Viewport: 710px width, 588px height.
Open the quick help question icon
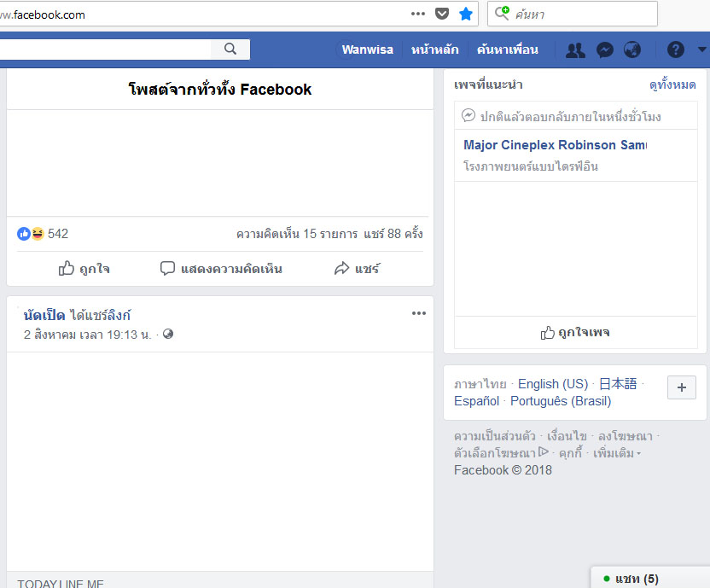676,49
